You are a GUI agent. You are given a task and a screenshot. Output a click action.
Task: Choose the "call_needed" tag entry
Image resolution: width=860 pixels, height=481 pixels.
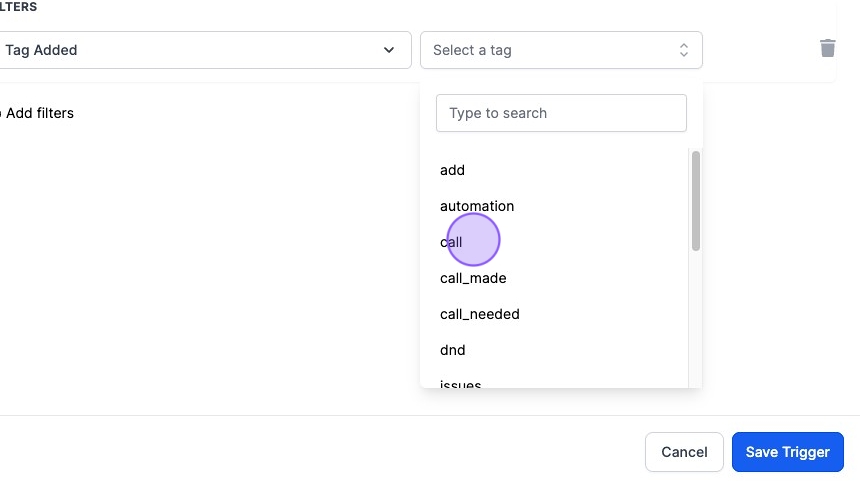(x=480, y=314)
